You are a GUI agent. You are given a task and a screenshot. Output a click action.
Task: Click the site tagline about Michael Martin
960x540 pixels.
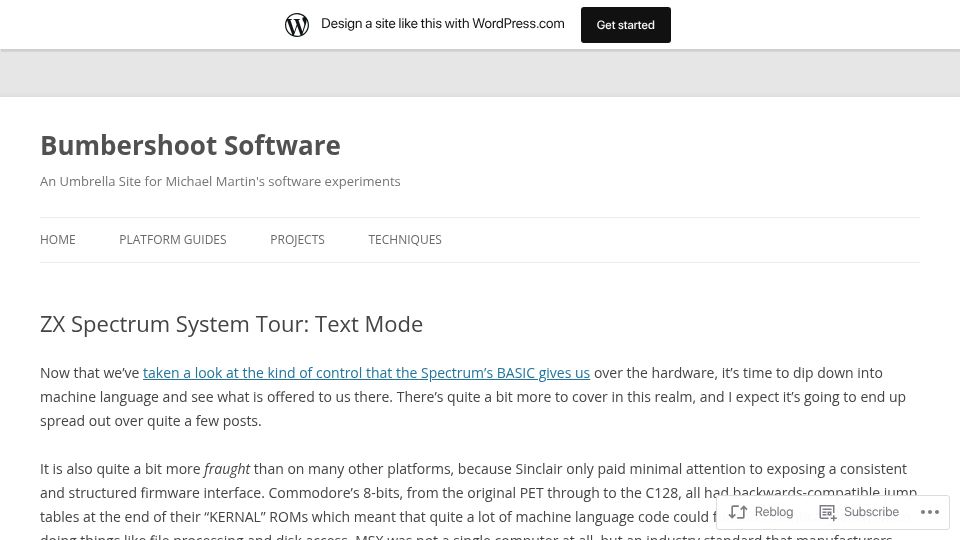tap(220, 181)
